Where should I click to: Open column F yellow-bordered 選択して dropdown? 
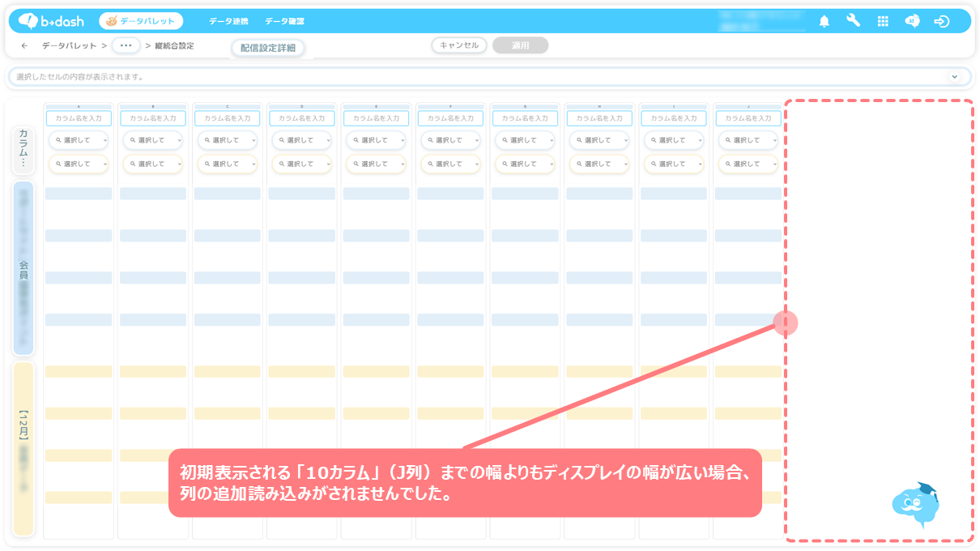click(x=450, y=164)
